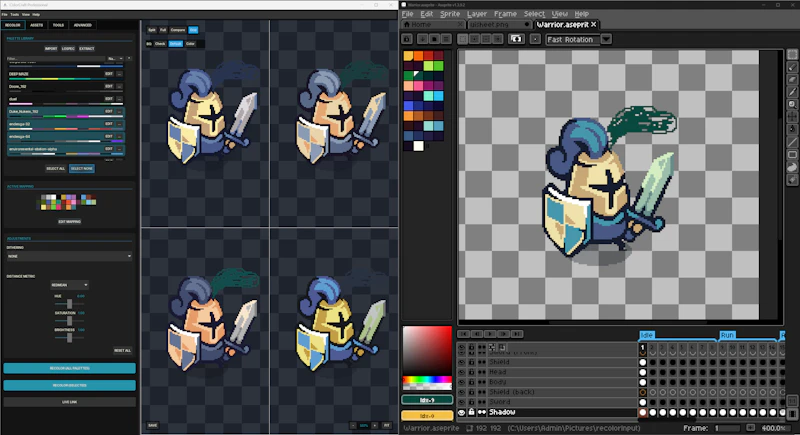Open more options for endesga-32 palette
Image resolution: width=800 pixels, height=435 pixels.
[x=119, y=124]
